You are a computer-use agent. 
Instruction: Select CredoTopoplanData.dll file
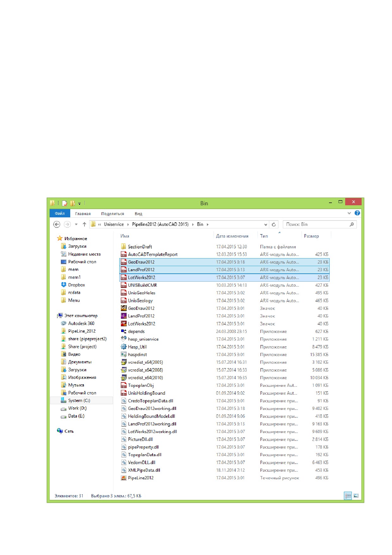click(x=224, y=401)
